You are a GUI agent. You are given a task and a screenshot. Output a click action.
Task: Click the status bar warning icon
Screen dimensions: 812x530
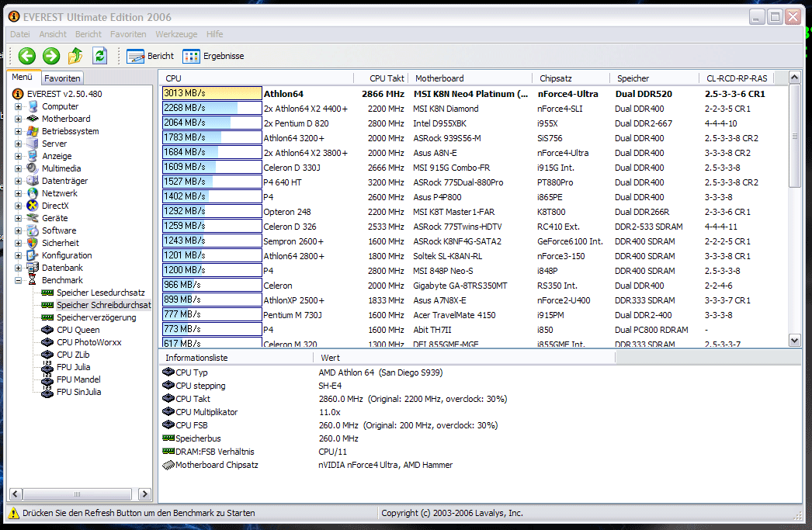14,513
